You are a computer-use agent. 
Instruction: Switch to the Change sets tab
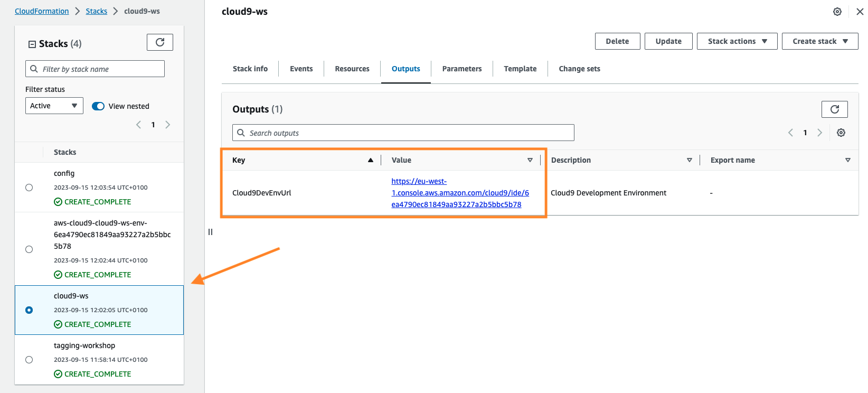coord(579,69)
